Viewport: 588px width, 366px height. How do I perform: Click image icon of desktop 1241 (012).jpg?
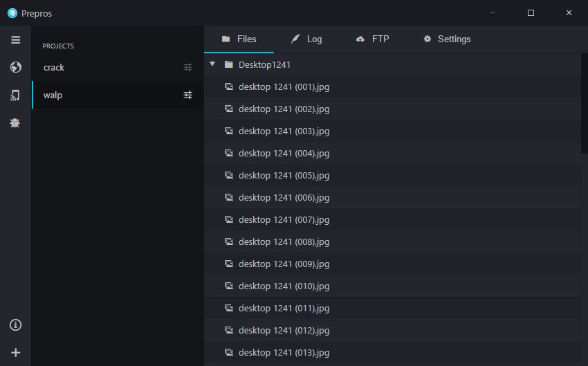[x=229, y=330]
